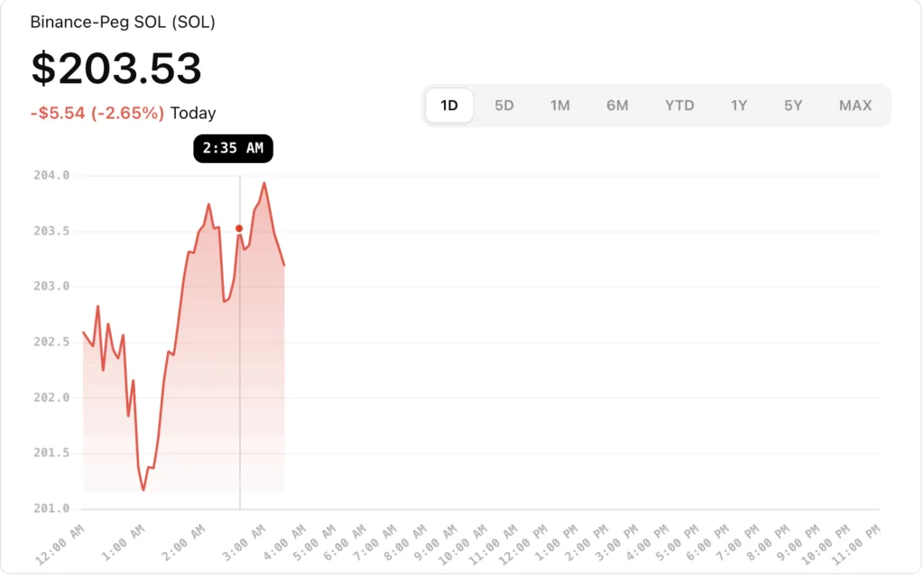Click the 2:35 AM tooltip label
Screen dimensions: 924x579
tap(234, 149)
